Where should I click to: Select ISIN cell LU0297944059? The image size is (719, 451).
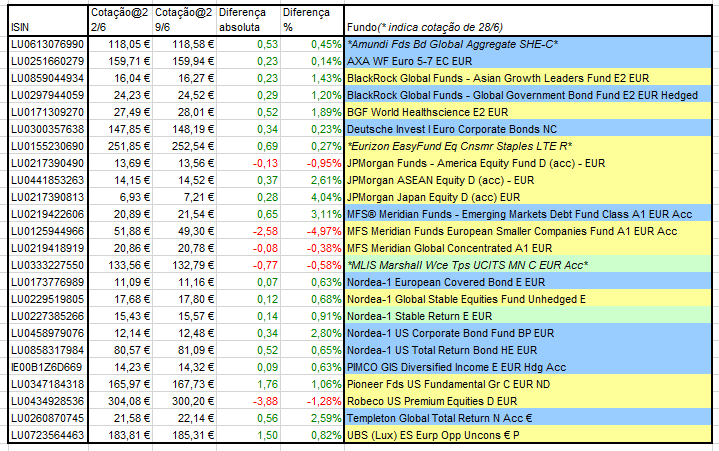[48, 95]
